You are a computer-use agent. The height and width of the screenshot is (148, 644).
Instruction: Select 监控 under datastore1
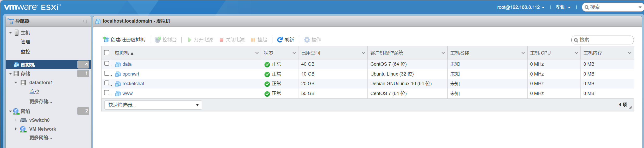pyautogui.click(x=34, y=91)
